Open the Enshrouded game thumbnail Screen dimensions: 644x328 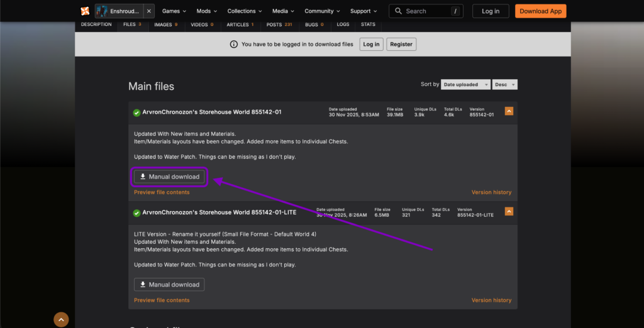(103, 11)
